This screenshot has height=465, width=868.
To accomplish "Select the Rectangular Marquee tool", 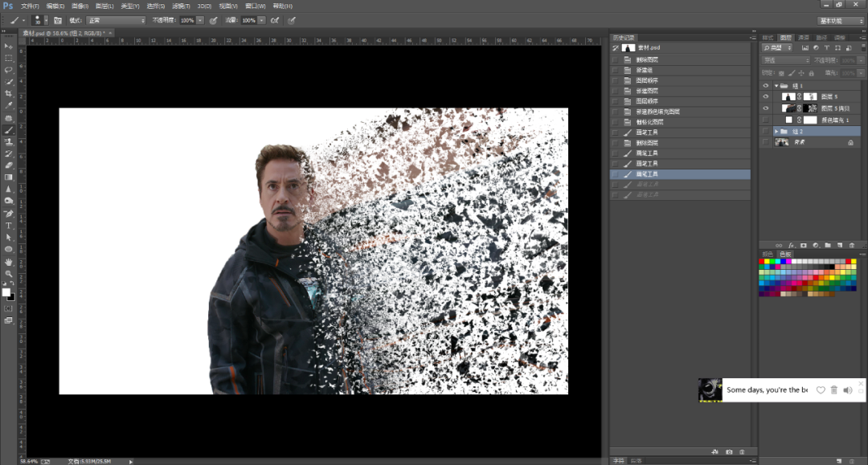I will click(x=8, y=58).
